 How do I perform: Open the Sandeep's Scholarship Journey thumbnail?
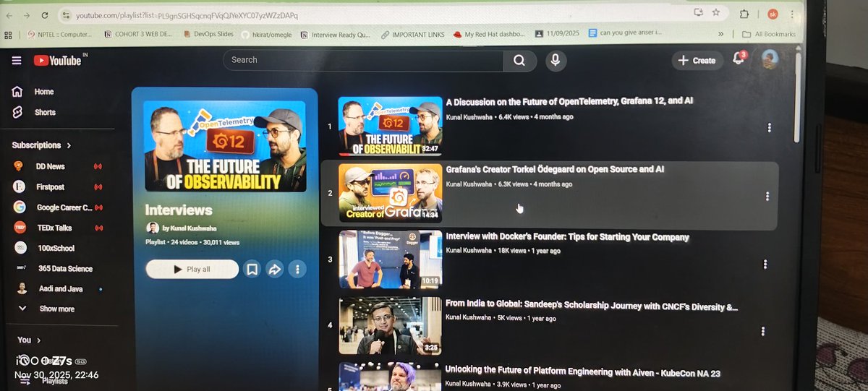[390, 326]
